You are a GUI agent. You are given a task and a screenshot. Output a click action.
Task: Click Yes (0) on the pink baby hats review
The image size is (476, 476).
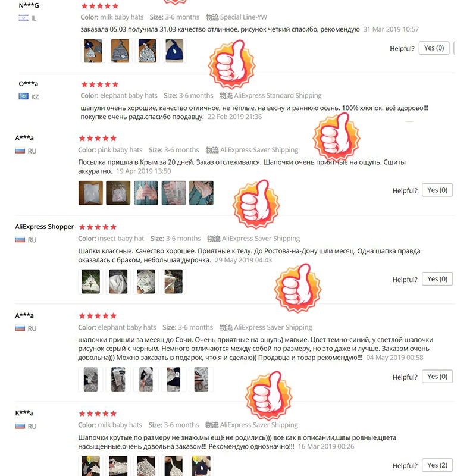(437, 190)
